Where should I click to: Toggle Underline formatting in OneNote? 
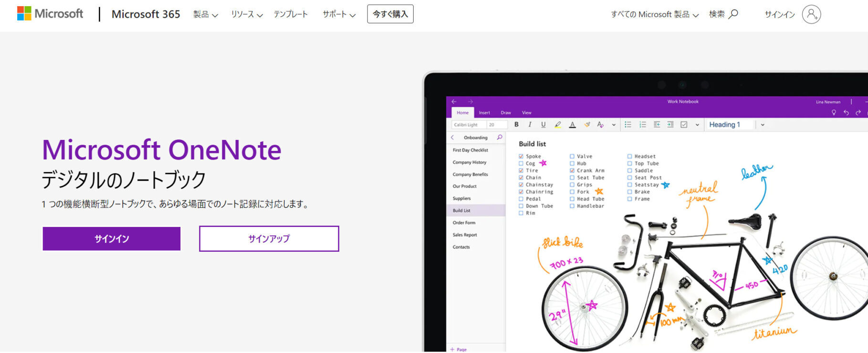tap(543, 125)
